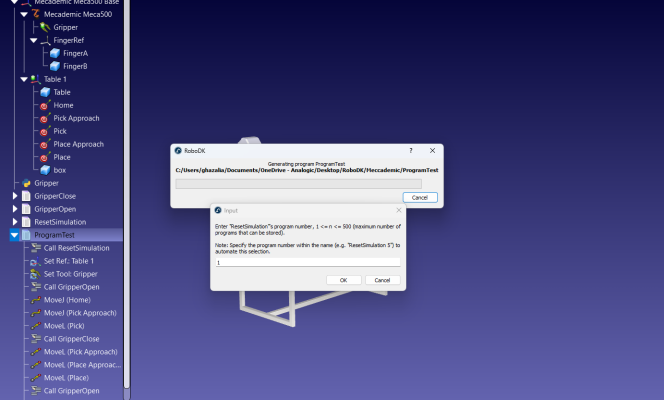Select the FingerA cube object icon

[x=55, y=53]
